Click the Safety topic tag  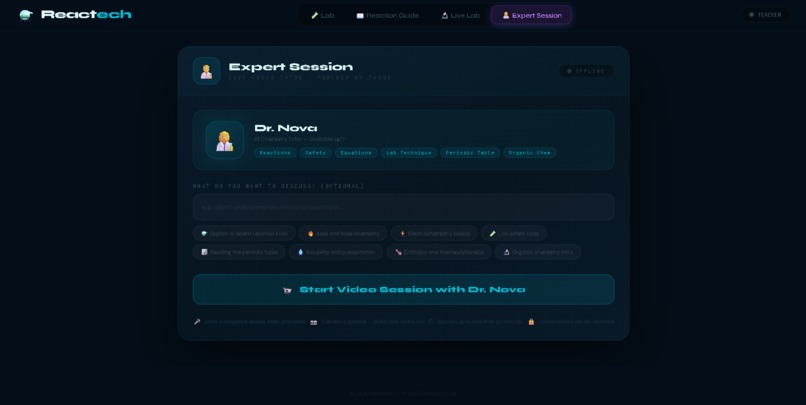[x=316, y=153]
